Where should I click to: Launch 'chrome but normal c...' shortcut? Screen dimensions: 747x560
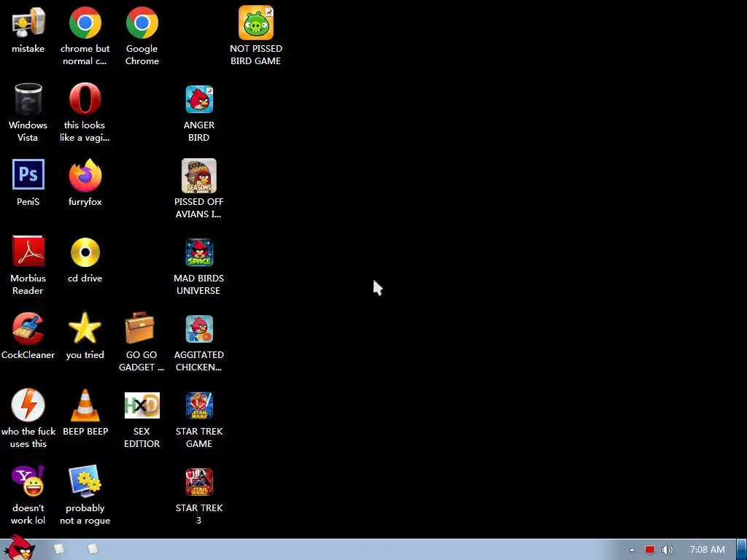click(85, 23)
